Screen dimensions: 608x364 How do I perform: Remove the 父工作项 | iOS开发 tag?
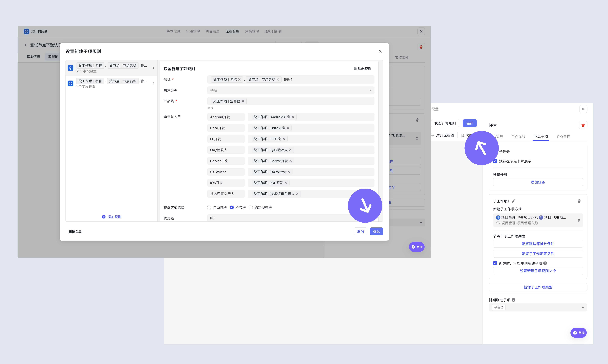pos(286,183)
